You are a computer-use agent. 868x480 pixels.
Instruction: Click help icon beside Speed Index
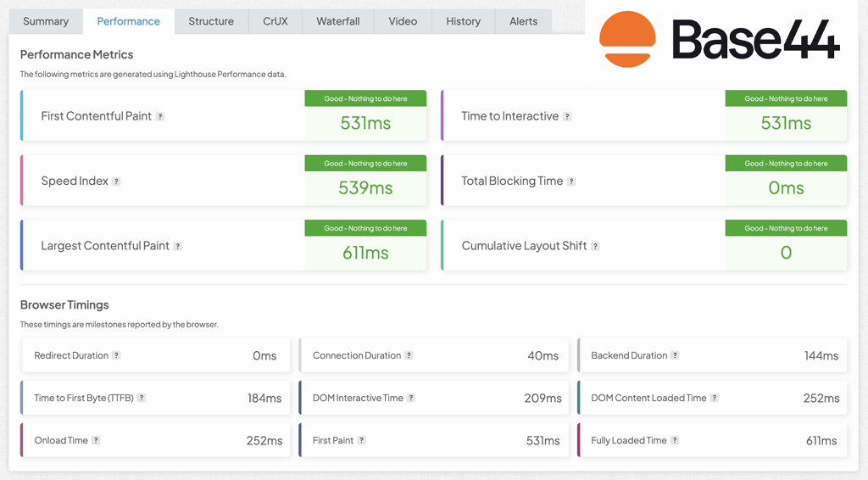[x=116, y=181]
